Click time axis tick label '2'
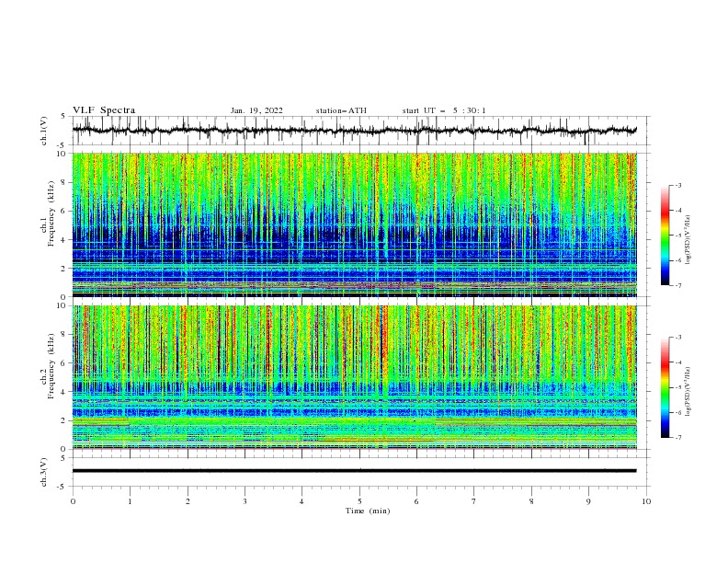The height and width of the screenshot is (563, 728). pos(188,501)
